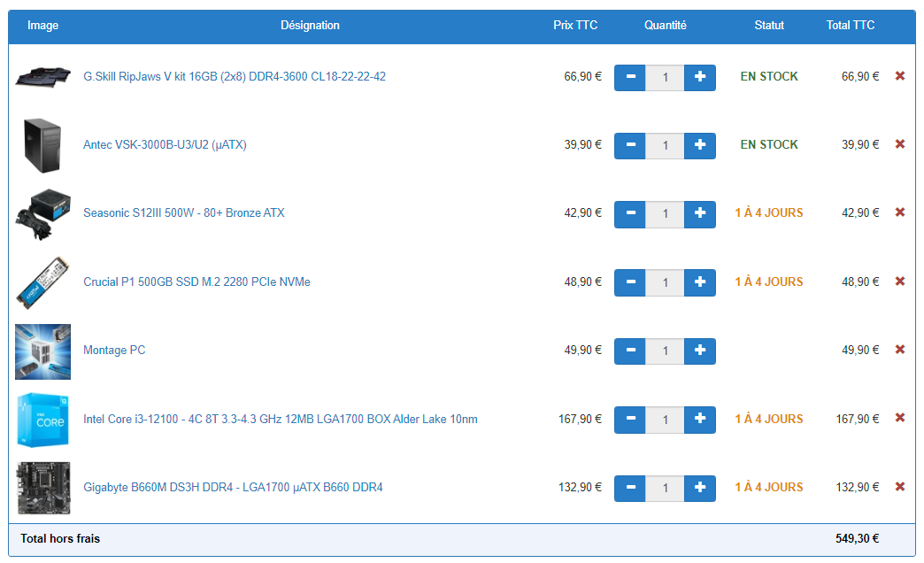The image size is (924, 563).
Task: Click 1 À 4 JOURS status of Crucial
Action: [x=769, y=281]
